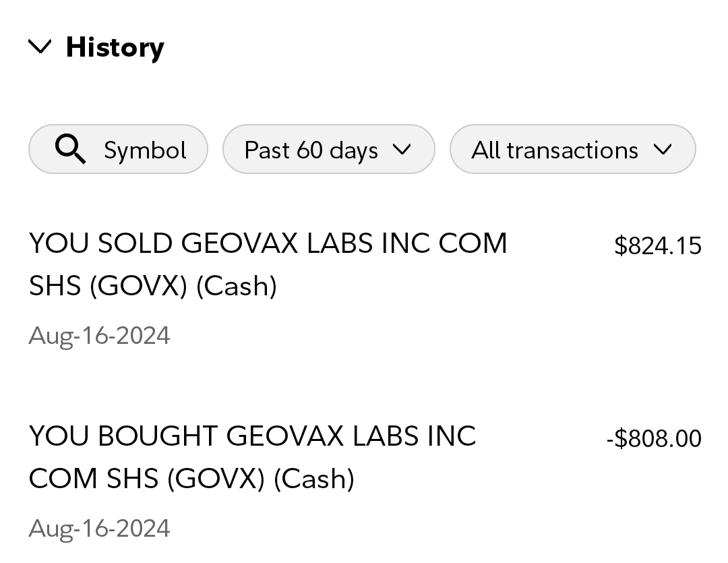This screenshot has height=563, width=728.
Task: Click the date under the bought transaction
Action: click(x=99, y=528)
